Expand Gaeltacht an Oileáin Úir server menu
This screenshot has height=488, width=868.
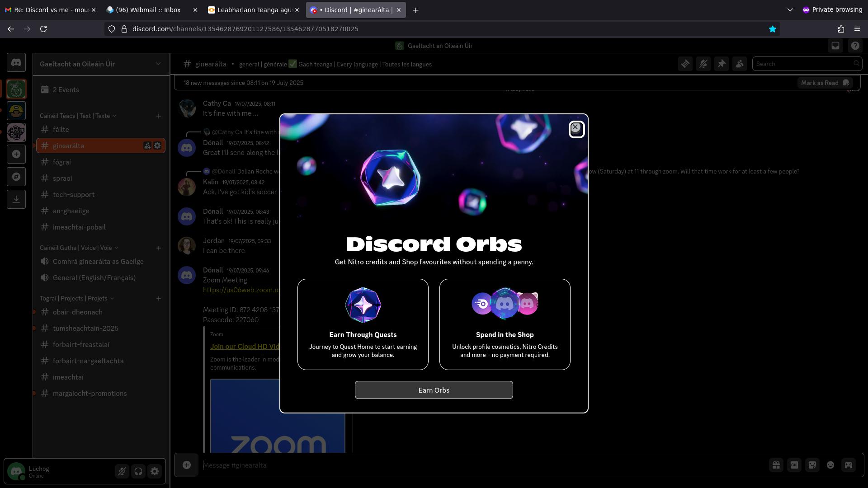(101, 64)
